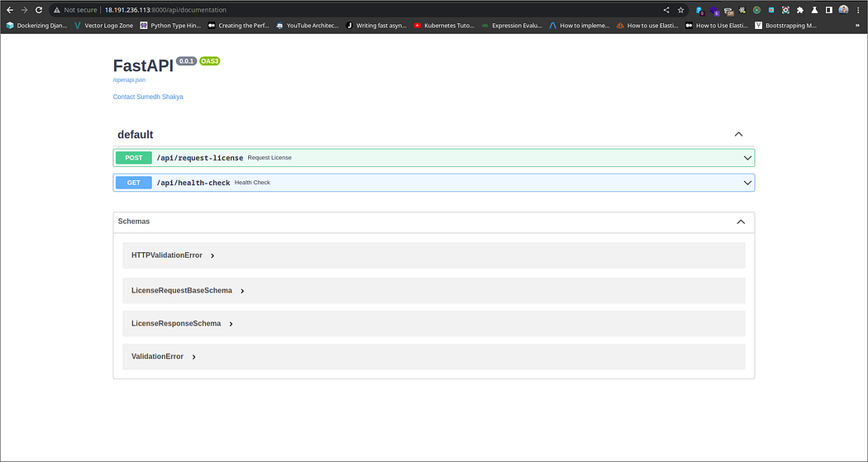Viewport: 868px width, 462px height.
Task: Click the Request License summary text
Action: 269,158
